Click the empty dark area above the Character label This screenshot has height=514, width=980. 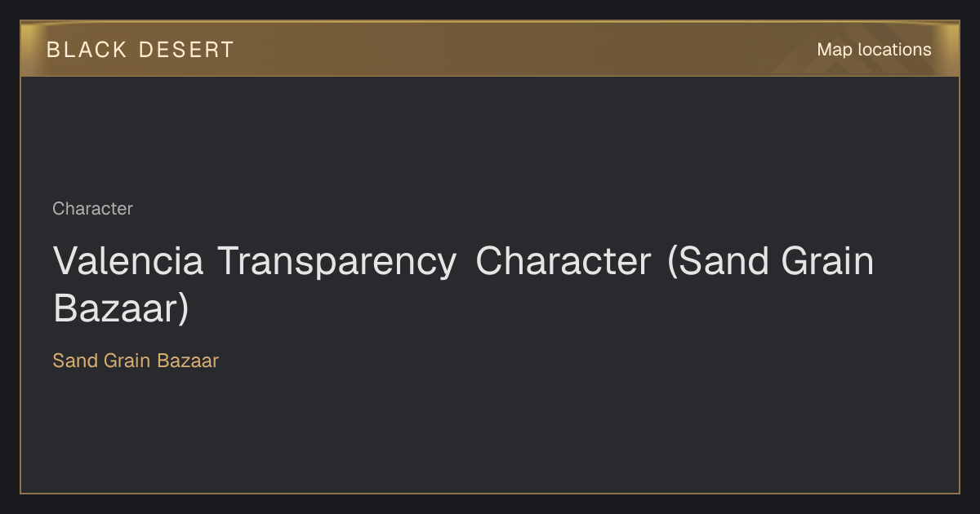(490, 137)
